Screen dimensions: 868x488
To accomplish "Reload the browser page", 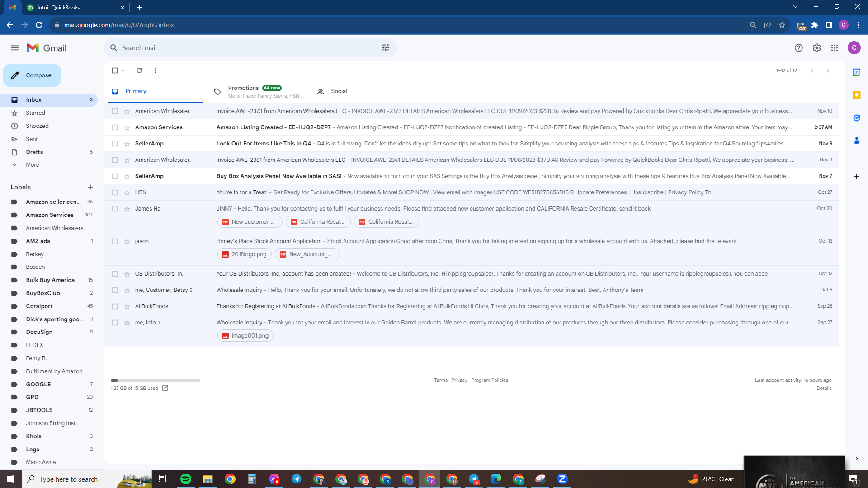I will click(39, 25).
